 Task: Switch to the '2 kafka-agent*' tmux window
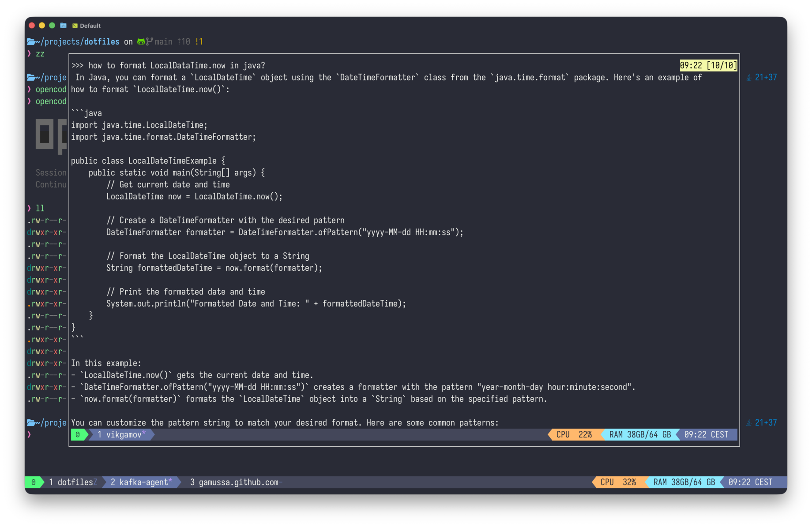click(x=141, y=482)
